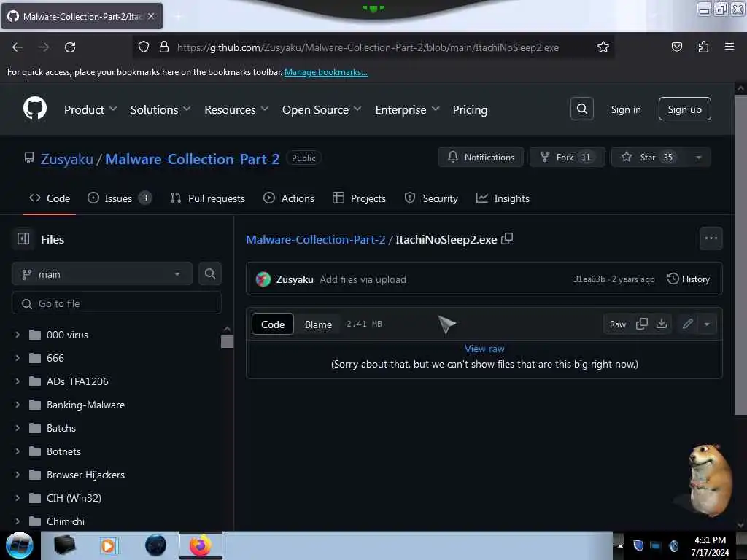
Task: Open the Actions tab
Action: [289, 198]
